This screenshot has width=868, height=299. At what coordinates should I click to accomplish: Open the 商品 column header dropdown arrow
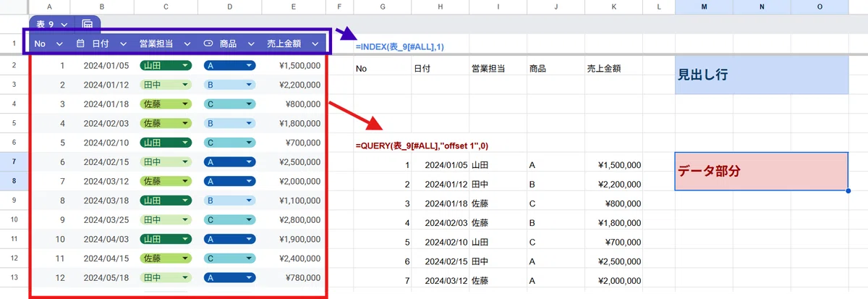point(251,43)
